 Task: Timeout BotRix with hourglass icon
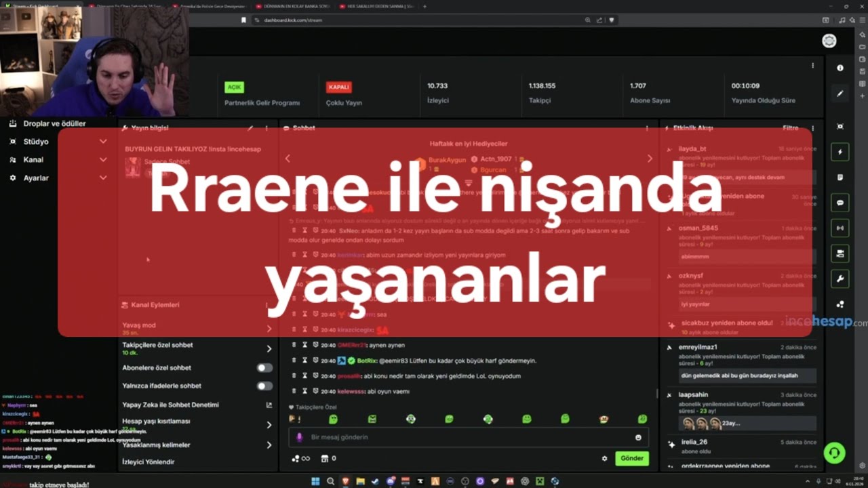(304, 361)
